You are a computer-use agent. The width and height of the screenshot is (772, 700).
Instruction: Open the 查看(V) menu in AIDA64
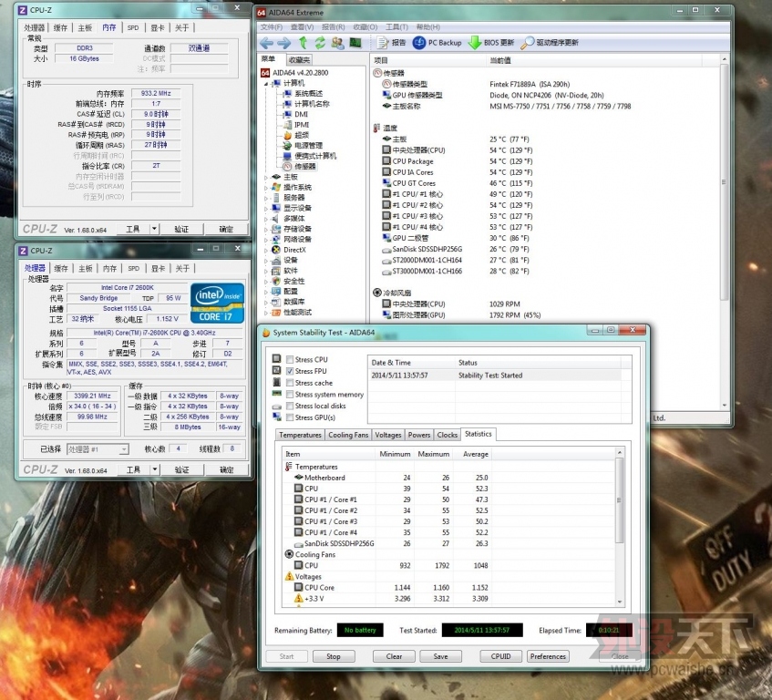click(302, 27)
